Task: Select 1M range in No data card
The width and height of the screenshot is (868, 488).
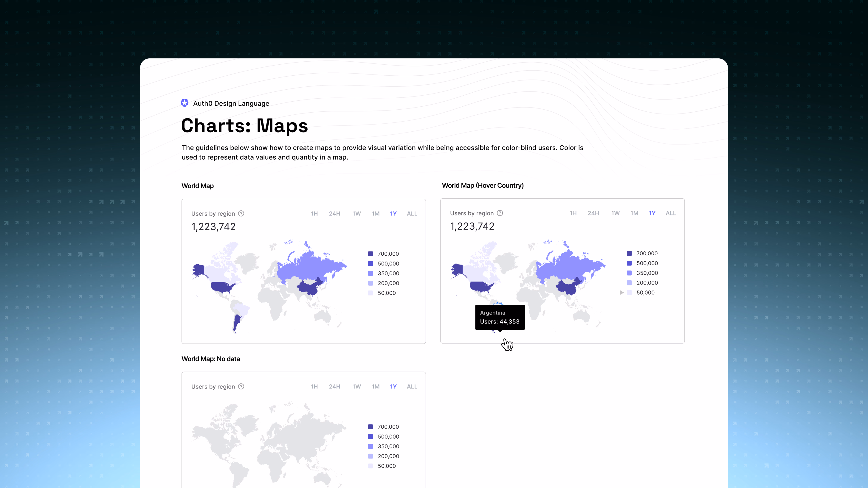Action: 375,387
